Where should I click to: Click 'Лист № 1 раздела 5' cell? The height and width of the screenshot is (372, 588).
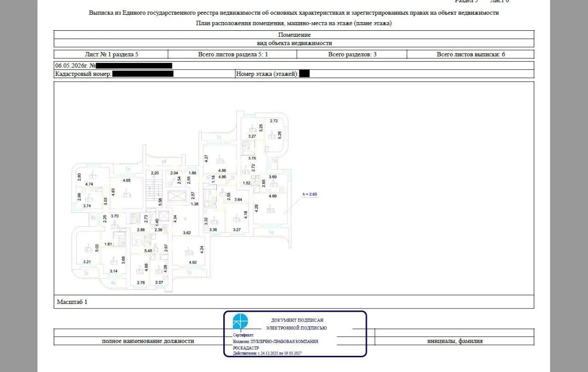tap(111, 54)
